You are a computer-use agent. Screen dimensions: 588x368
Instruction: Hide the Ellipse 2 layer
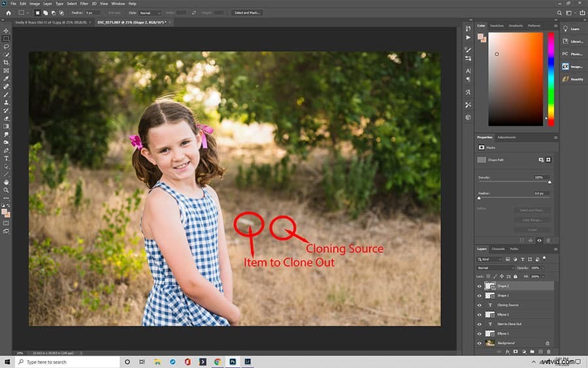click(479, 315)
